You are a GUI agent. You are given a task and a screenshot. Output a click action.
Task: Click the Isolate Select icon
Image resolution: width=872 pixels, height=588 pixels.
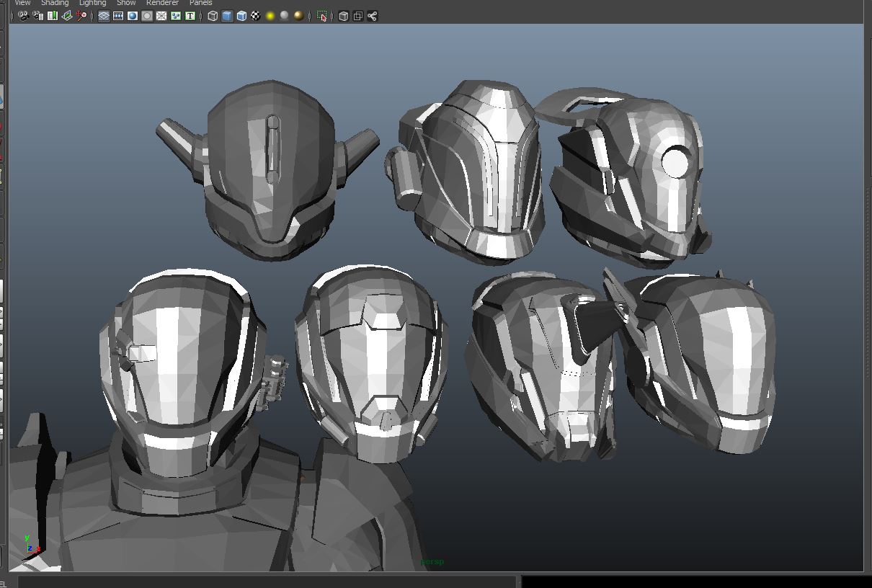point(321,16)
